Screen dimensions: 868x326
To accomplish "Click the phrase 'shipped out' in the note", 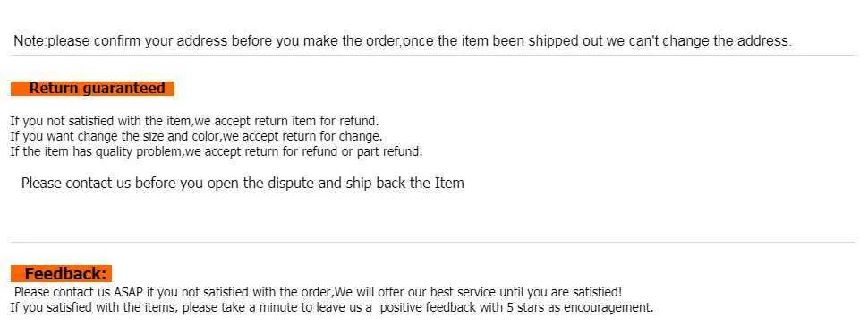I will click(x=558, y=40).
